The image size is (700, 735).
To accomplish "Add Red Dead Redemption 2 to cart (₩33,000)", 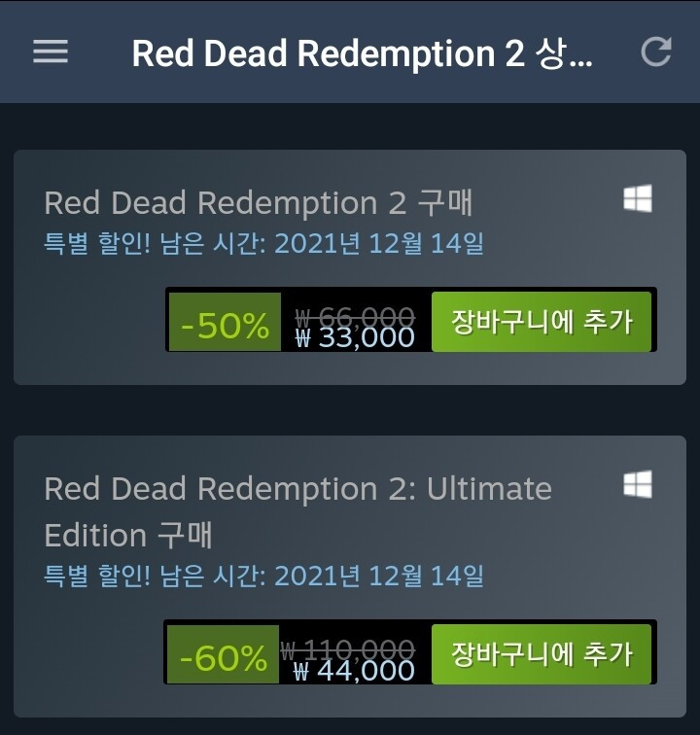I will [x=542, y=322].
